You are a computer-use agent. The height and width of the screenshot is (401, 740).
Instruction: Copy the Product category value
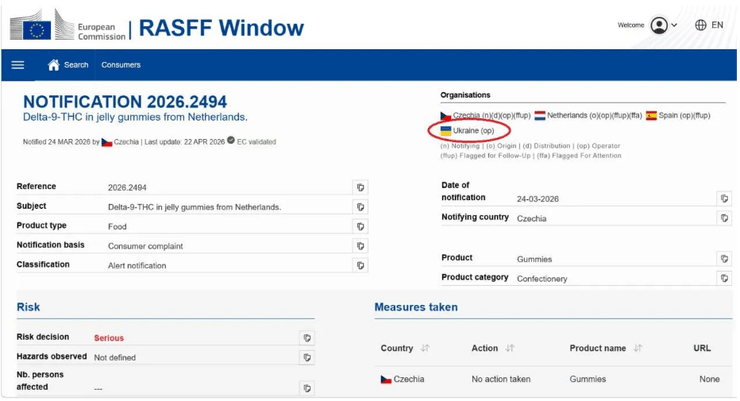[x=724, y=279]
